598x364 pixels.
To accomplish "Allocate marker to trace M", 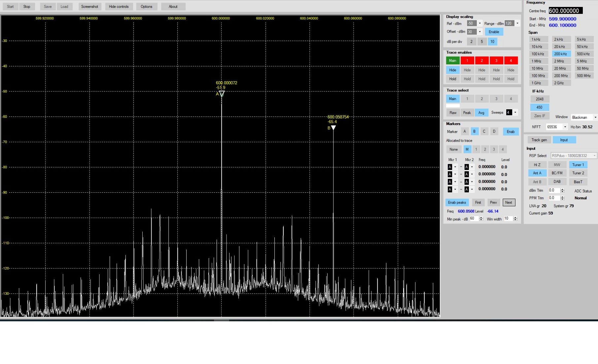I will (467, 149).
